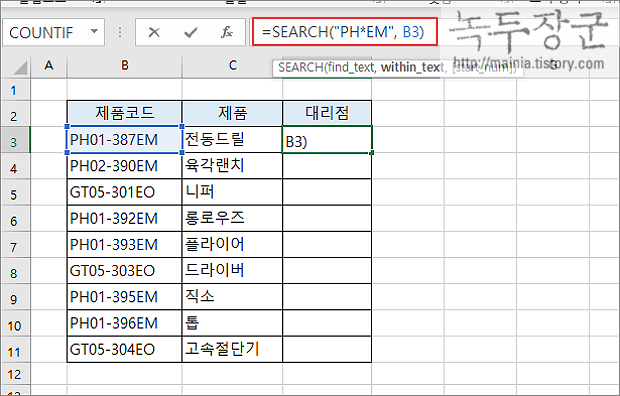
Task: Click the SEARCH function name in tooltip
Action: click(x=301, y=68)
